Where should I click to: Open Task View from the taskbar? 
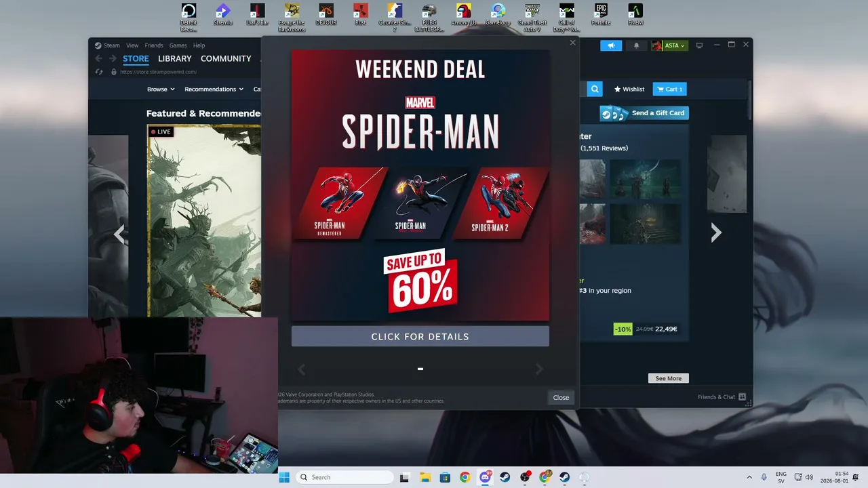click(x=405, y=477)
